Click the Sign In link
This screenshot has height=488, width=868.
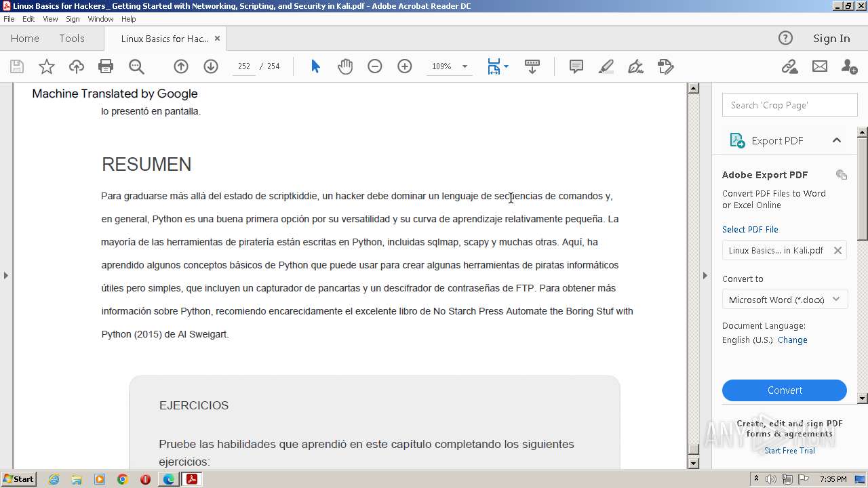coord(831,39)
